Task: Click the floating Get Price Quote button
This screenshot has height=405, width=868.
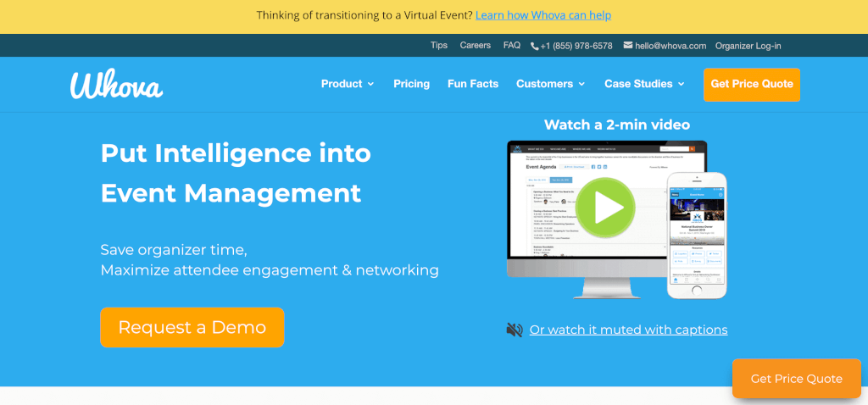Action: pos(797,379)
